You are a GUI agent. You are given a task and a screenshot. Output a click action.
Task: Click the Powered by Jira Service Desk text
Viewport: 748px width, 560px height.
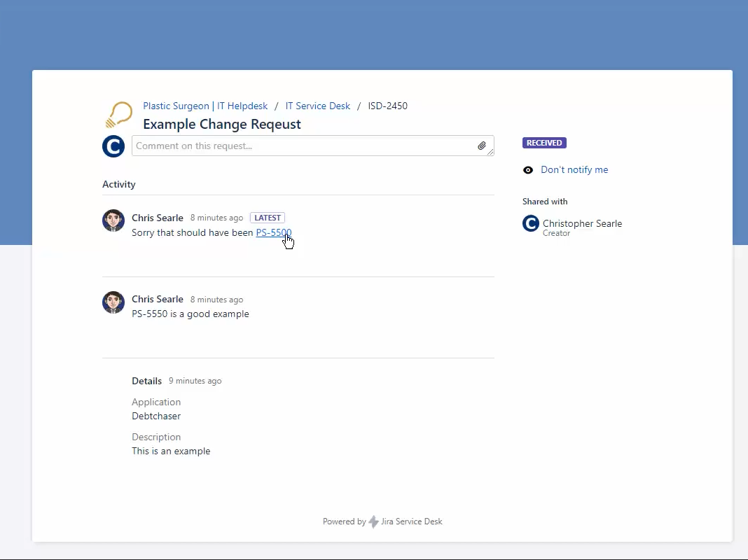382,521
